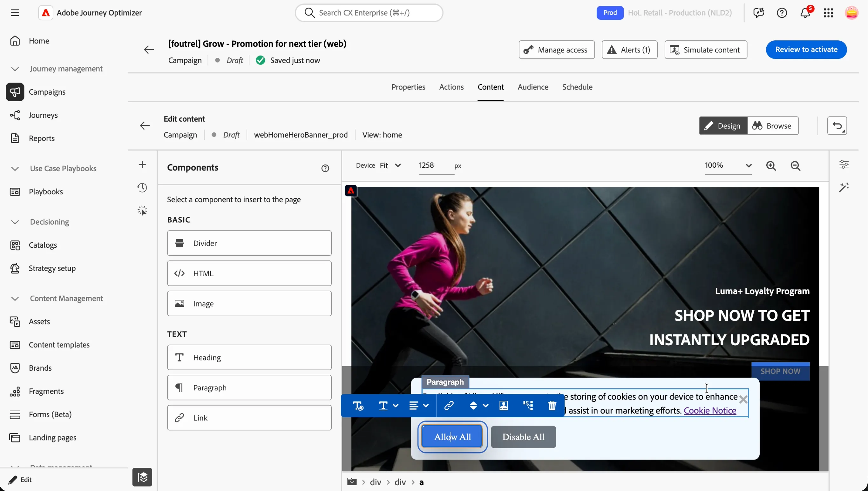
Task: Switch to the Audience tab
Action: tap(533, 87)
